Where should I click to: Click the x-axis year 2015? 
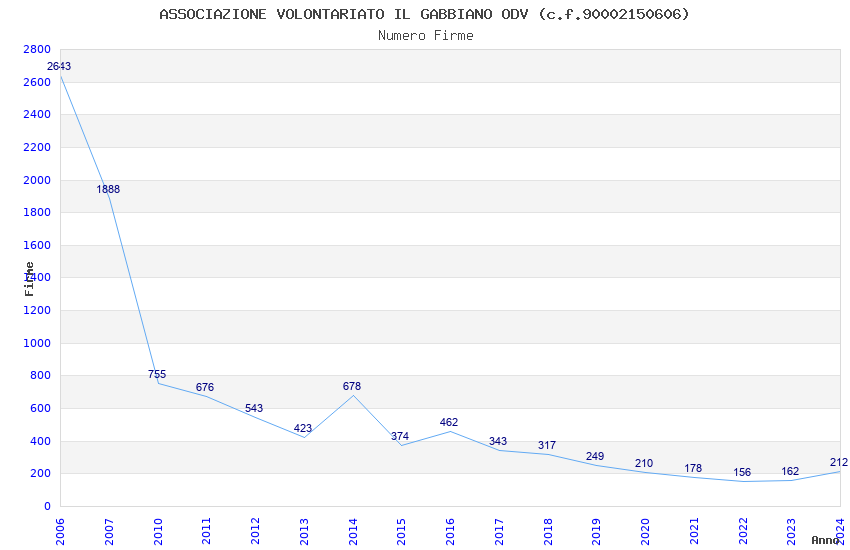click(x=402, y=531)
